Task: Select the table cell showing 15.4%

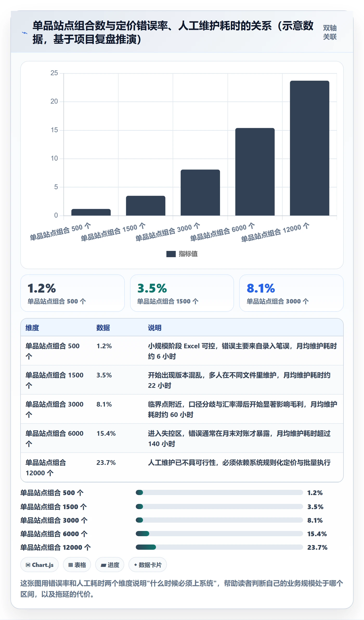Action: coord(106,433)
